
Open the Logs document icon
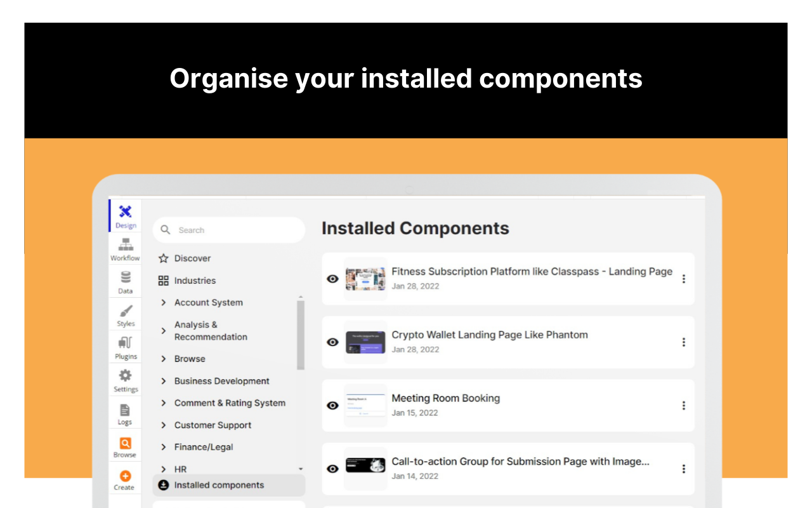125,410
